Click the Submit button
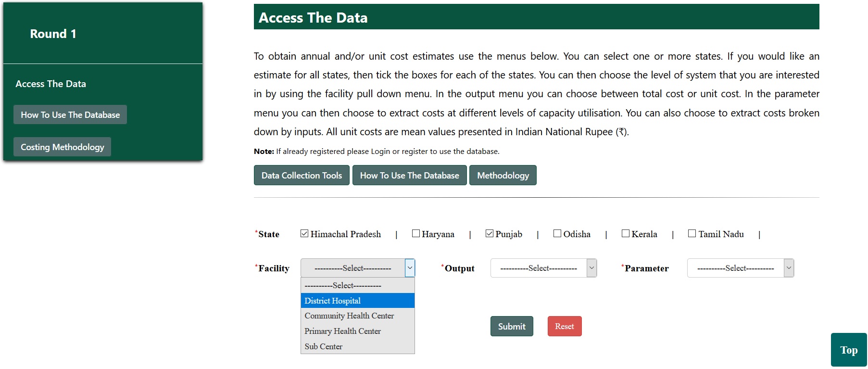Screen dimensions: 868x369 click(x=512, y=326)
